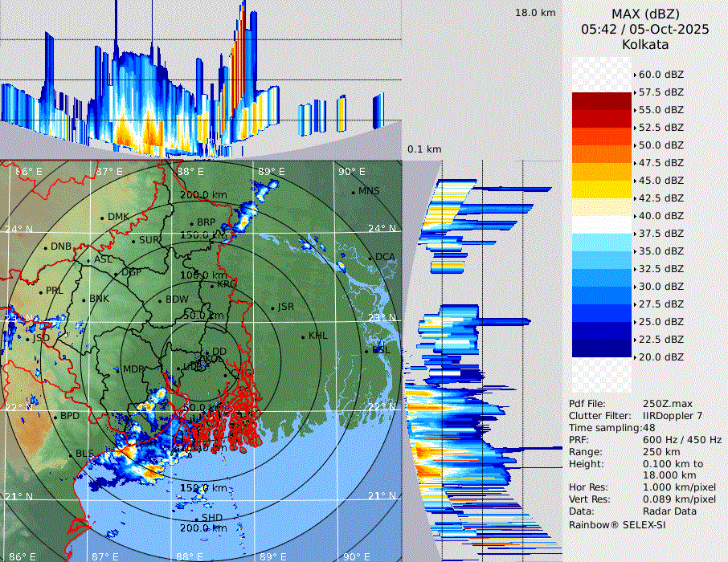Click the BPD station dot
The height and width of the screenshot is (562, 728).
(55, 417)
